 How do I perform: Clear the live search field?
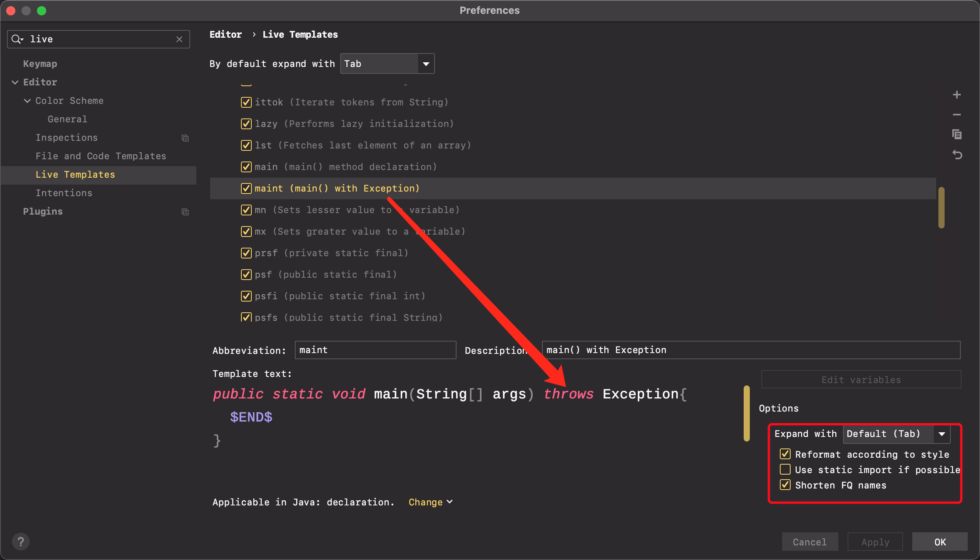coord(179,39)
